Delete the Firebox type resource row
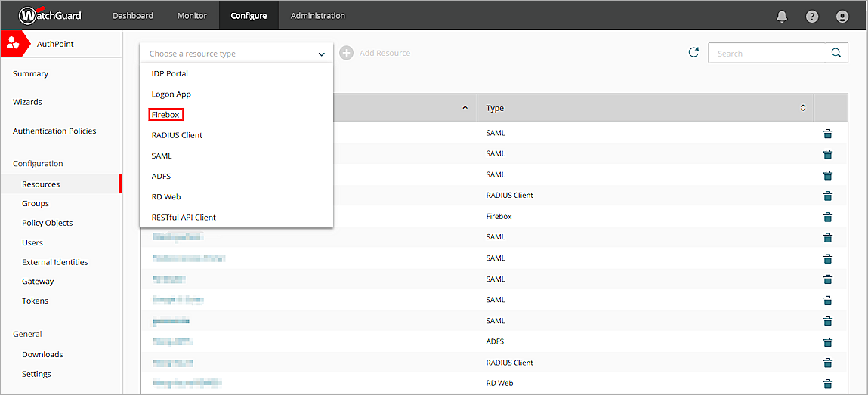The height and width of the screenshot is (395, 868). click(x=827, y=217)
